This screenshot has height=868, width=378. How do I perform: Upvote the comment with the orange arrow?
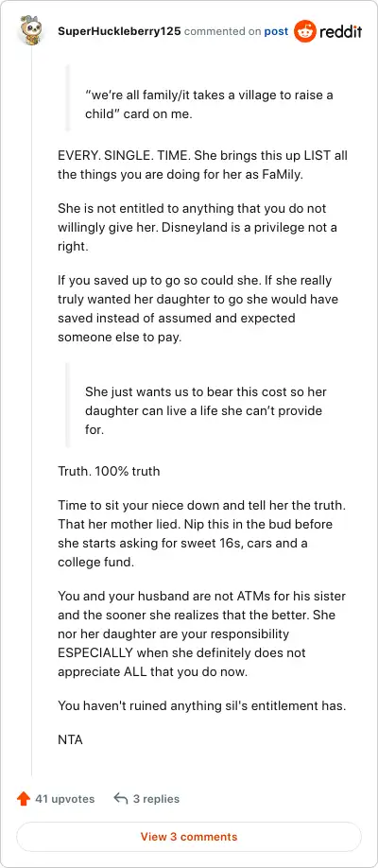tap(24, 799)
